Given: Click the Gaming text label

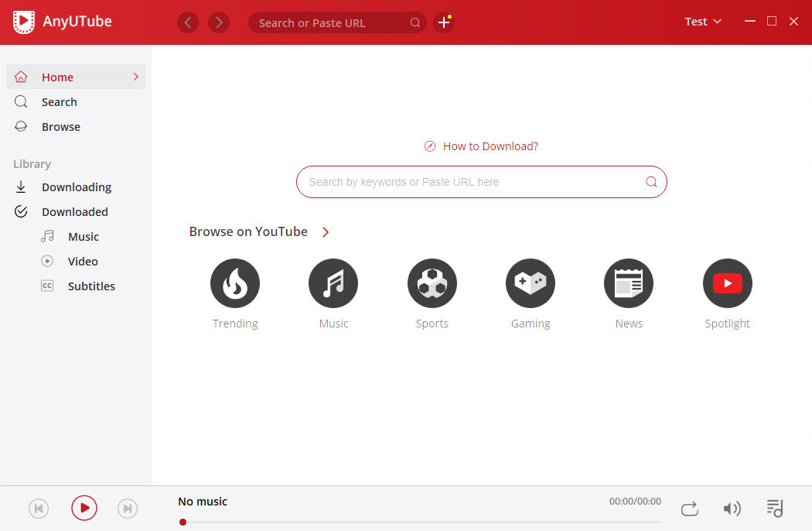Looking at the screenshot, I should pyautogui.click(x=531, y=324).
